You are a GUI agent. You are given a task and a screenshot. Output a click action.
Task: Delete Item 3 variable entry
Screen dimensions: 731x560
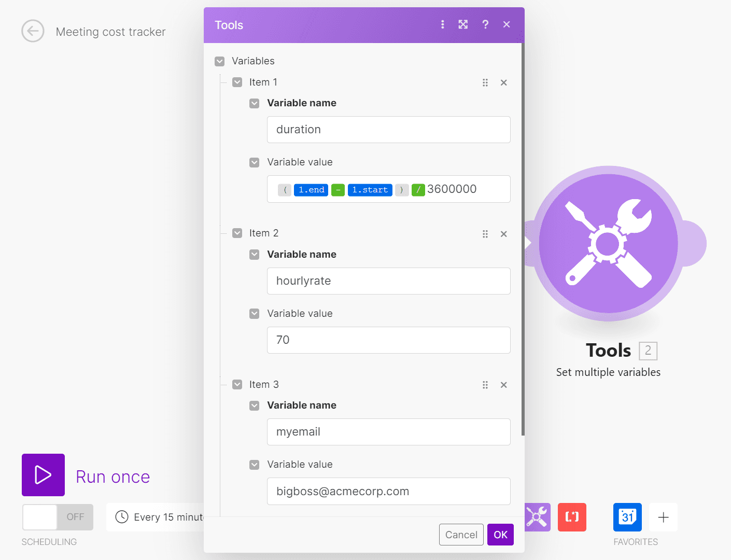[503, 385]
